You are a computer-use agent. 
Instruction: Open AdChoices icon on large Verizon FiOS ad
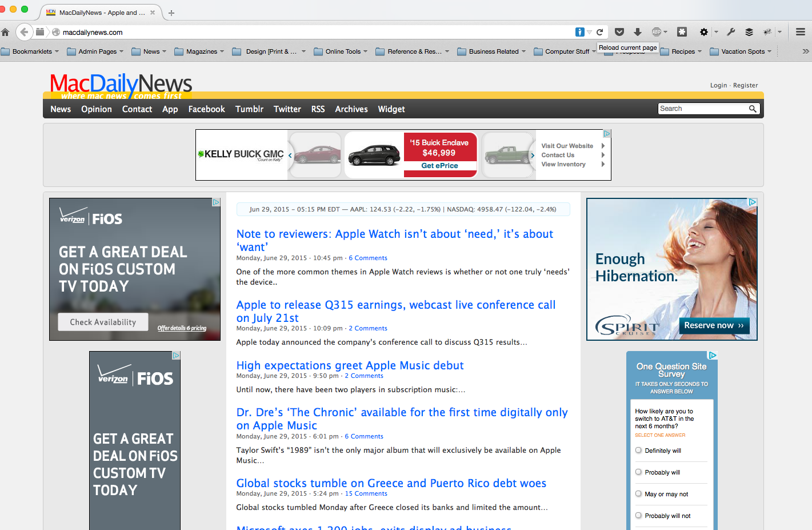[216, 202]
